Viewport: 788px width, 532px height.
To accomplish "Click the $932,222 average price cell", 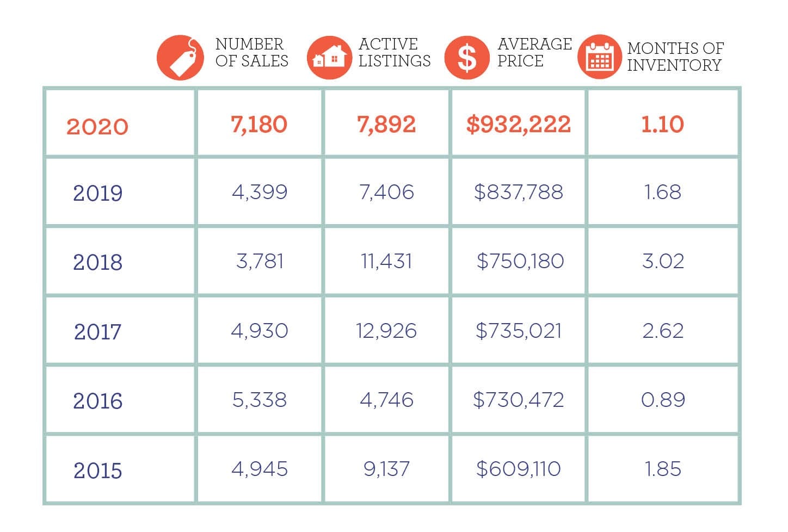I will [x=518, y=125].
